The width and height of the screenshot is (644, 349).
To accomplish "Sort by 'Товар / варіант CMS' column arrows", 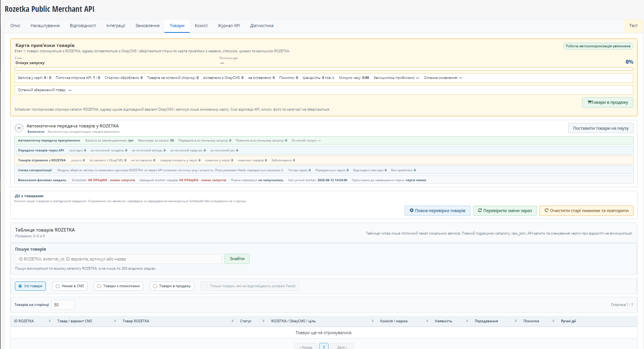I will [115, 321].
